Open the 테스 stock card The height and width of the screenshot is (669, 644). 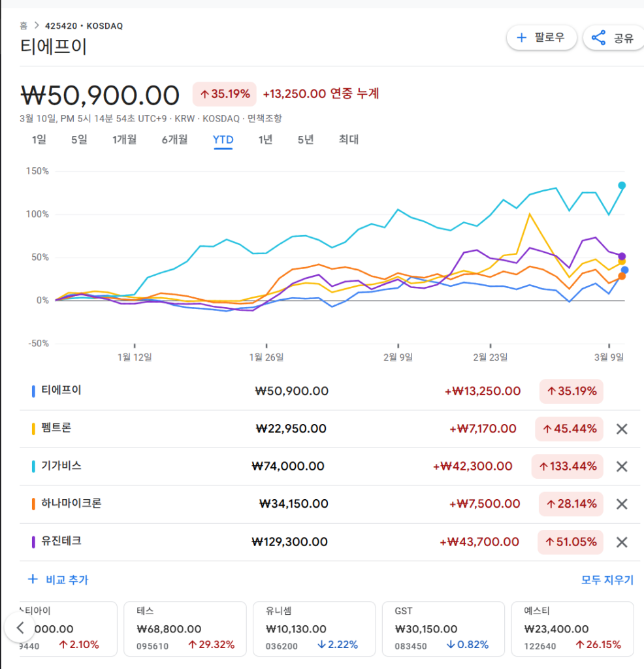(185, 628)
